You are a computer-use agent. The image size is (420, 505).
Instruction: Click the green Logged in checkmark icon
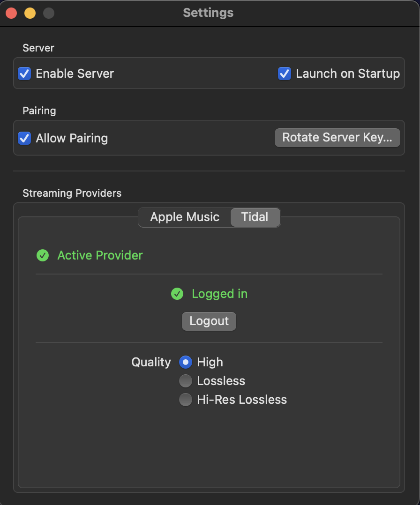point(177,294)
